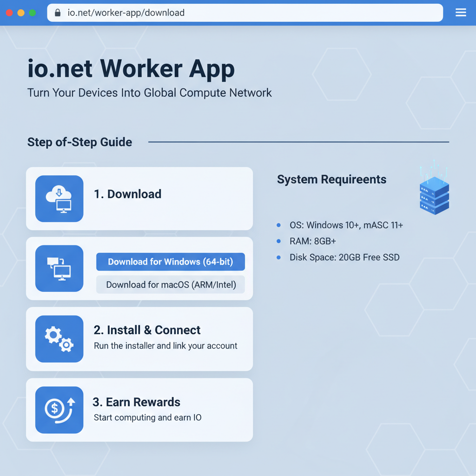Viewport: 476px width, 476px height.
Task: Click the 'System Requirents' heading
Action: coord(331,179)
